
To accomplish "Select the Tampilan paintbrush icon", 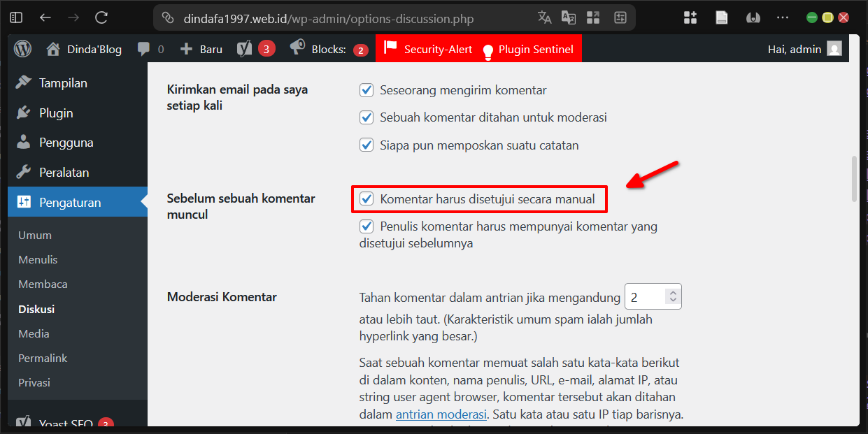I will [x=23, y=82].
